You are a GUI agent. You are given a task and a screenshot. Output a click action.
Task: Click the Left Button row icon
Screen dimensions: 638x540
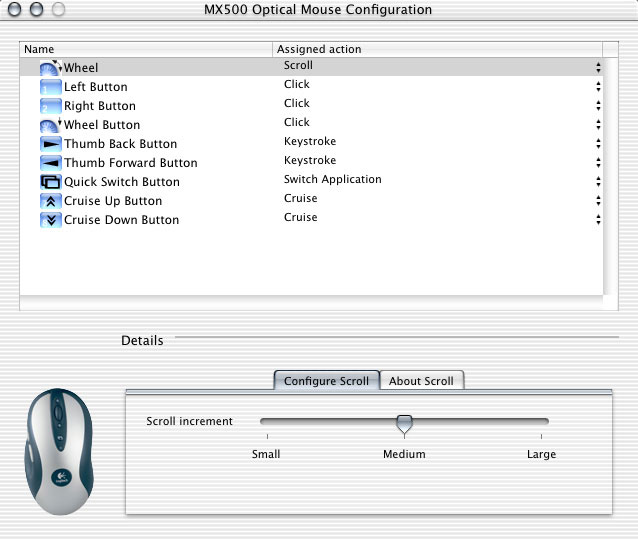[51, 87]
